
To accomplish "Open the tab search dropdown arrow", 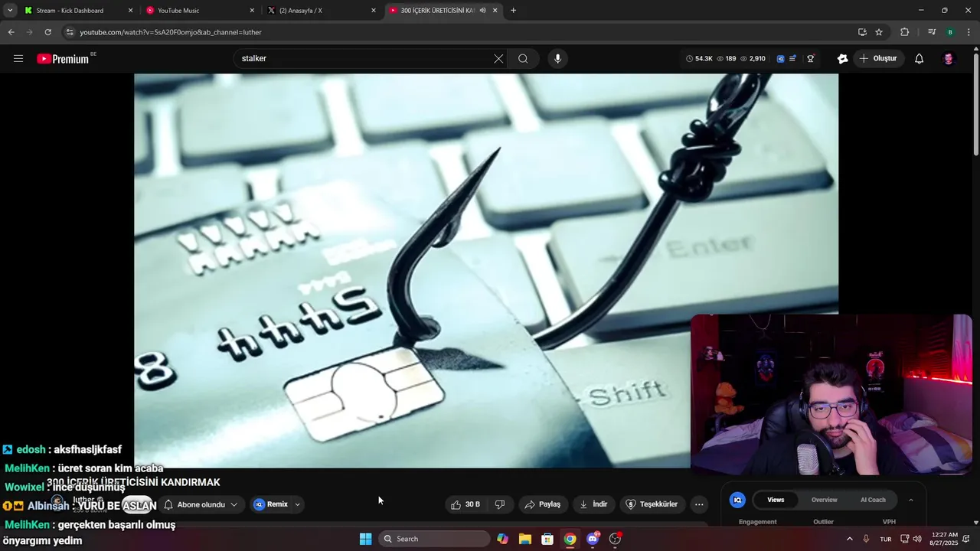I will [10, 11].
